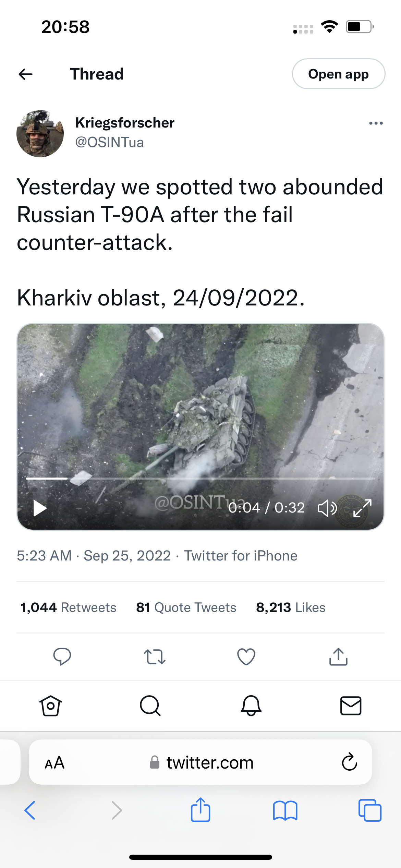401x868 pixels.
Task: View the 81 Quote Tweets list
Action: 186,607
